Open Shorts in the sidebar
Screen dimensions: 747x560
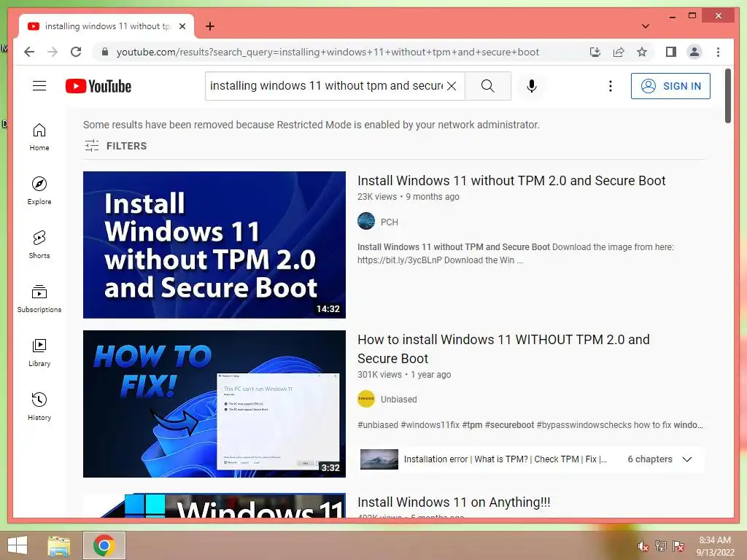39,245
